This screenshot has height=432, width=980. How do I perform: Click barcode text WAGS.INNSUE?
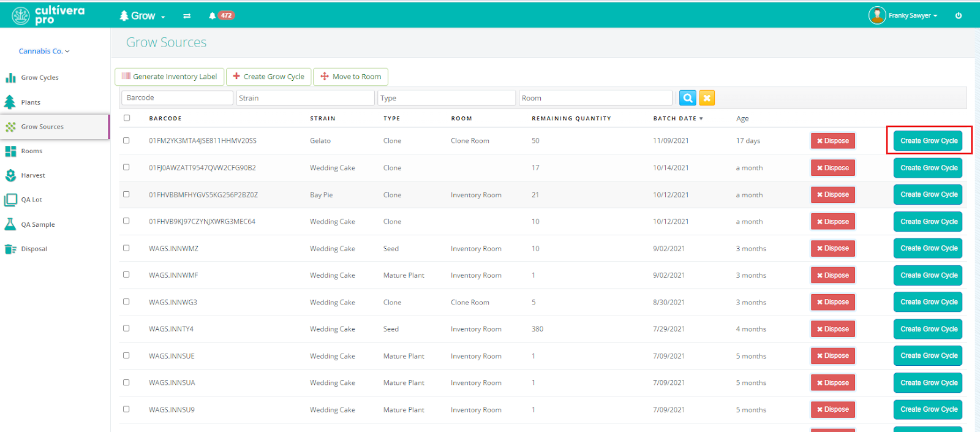[171, 356]
